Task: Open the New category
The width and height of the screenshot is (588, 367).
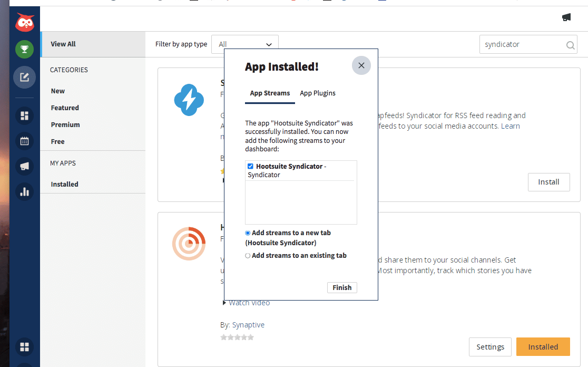Action: click(x=58, y=91)
